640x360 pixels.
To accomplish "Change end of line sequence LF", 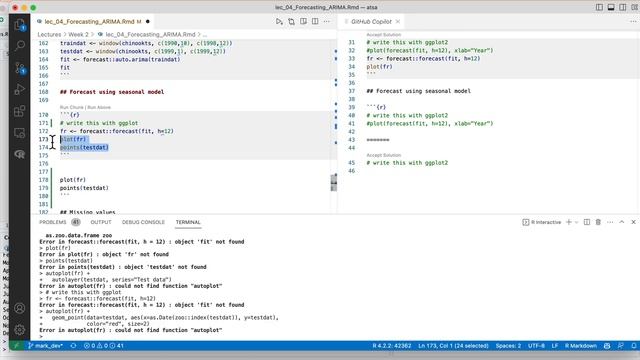I will point(555,346).
